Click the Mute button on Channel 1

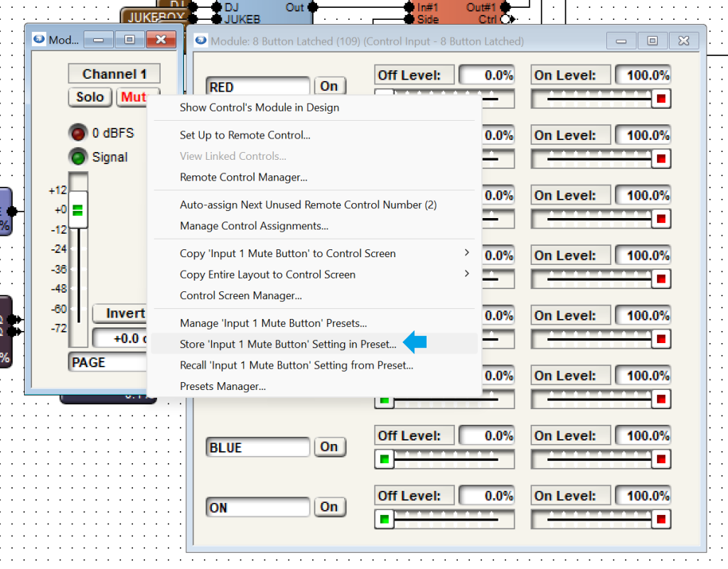[x=134, y=97]
